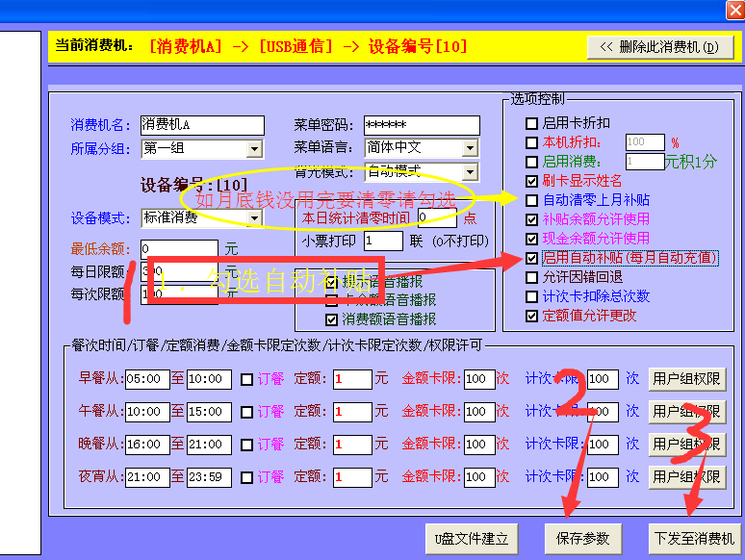Toggle 启用自动补贴 monthly auto recharge

click(532, 258)
